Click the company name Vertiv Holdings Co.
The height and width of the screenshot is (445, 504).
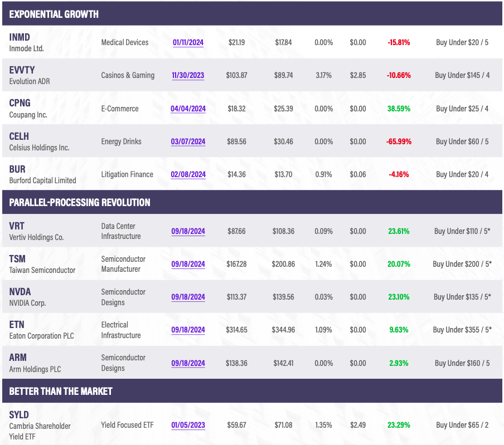[x=36, y=237]
